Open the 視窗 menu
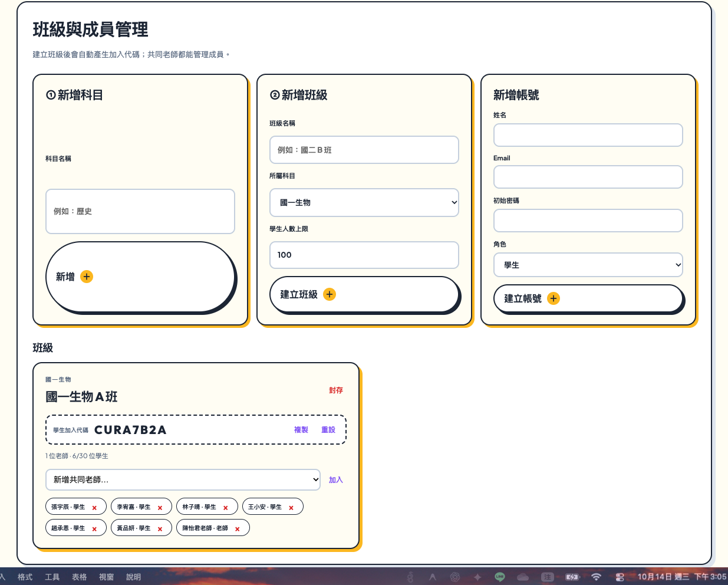 click(x=106, y=577)
